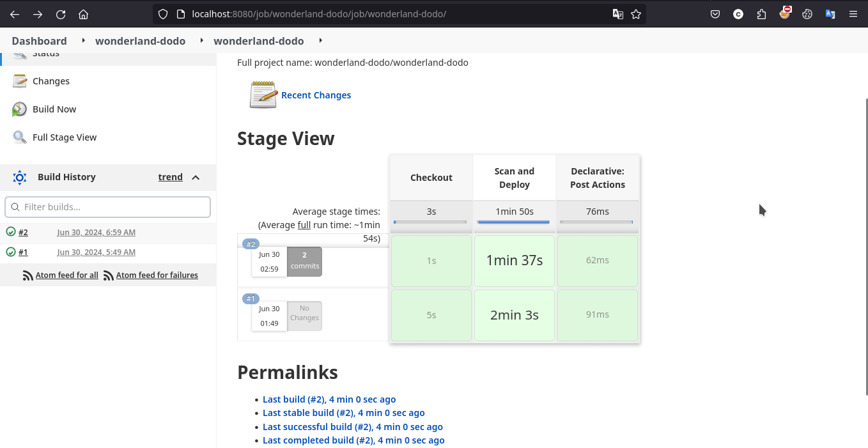Click the Scan and Deploy average time bar
868x448 pixels.
click(x=513, y=222)
